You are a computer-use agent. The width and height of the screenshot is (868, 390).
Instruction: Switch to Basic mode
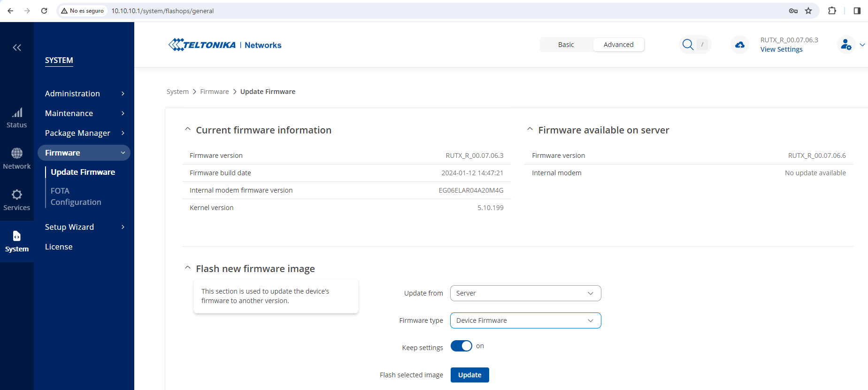click(566, 45)
